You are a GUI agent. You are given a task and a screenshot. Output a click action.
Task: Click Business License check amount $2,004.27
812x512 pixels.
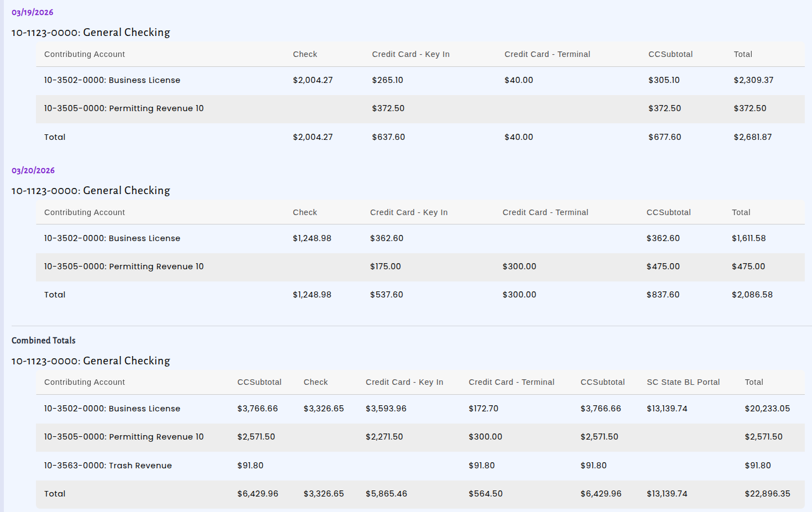(313, 80)
